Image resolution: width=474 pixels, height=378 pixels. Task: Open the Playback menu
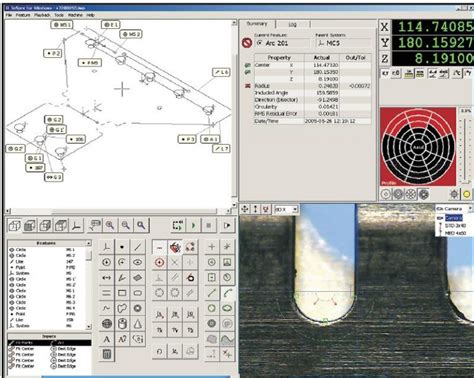pos(42,15)
